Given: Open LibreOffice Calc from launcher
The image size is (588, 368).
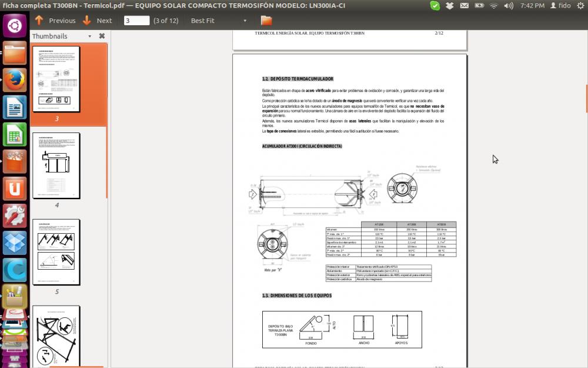Looking at the screenshot, I should pos(15,134).
